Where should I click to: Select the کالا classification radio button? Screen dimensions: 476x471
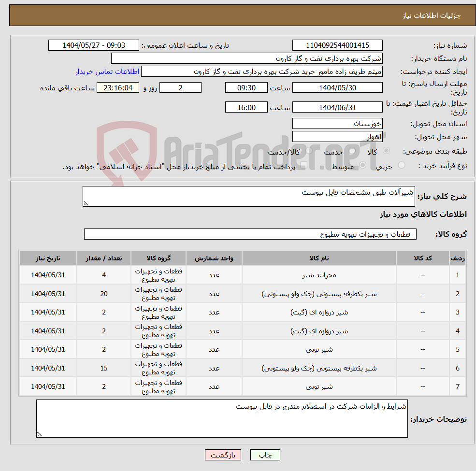click(387, 151)
